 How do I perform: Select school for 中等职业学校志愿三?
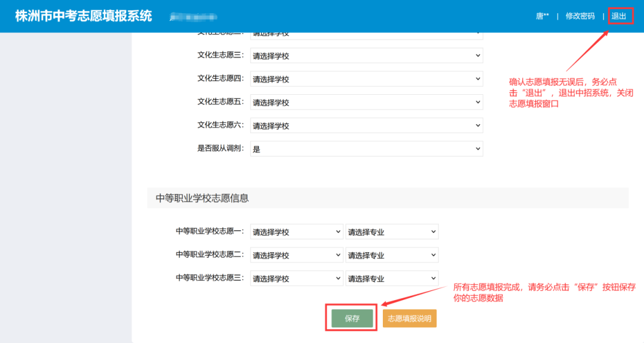coord(296,278)
